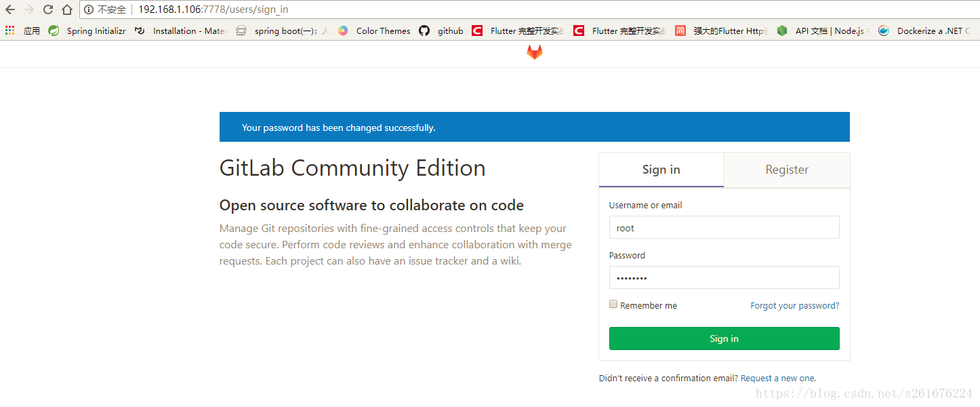
Task: Open the github bookmark
Action: 441,31
